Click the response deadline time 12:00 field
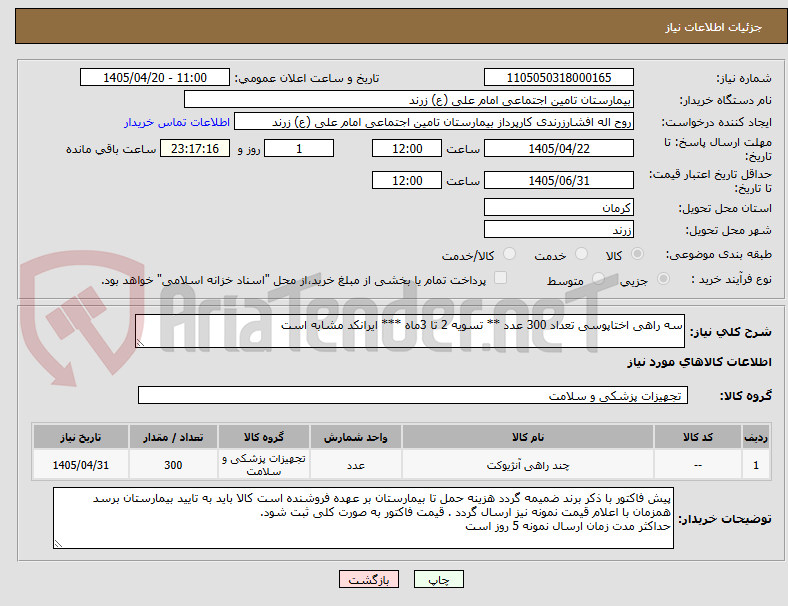788x606 pixels. pyautogui.click(x=407, y=148)
